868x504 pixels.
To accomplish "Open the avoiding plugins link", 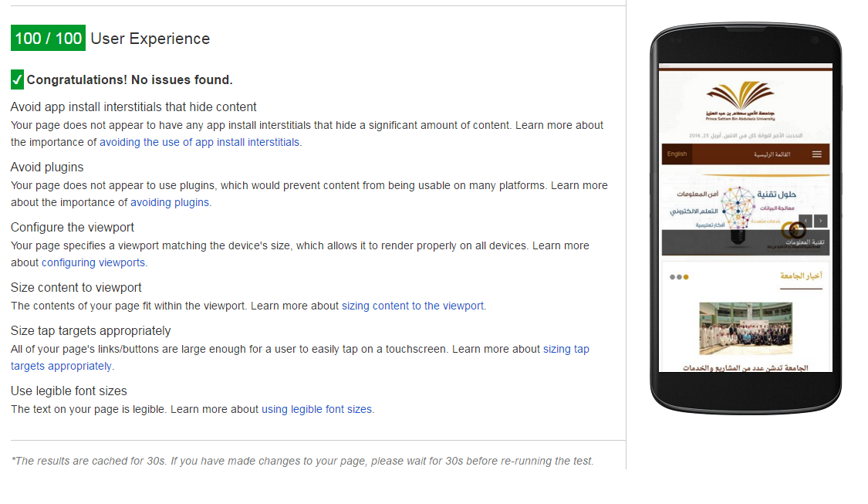I will click(x=169, y=202).
